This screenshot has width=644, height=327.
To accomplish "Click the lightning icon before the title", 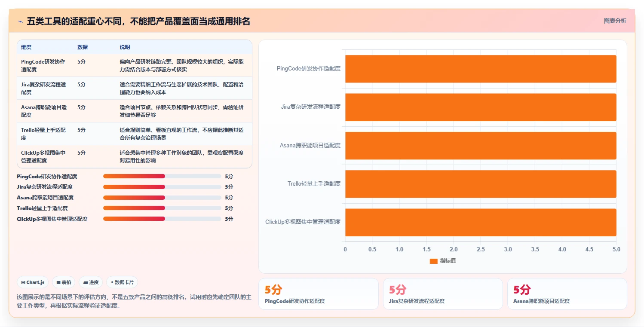I will pos(20,21).
